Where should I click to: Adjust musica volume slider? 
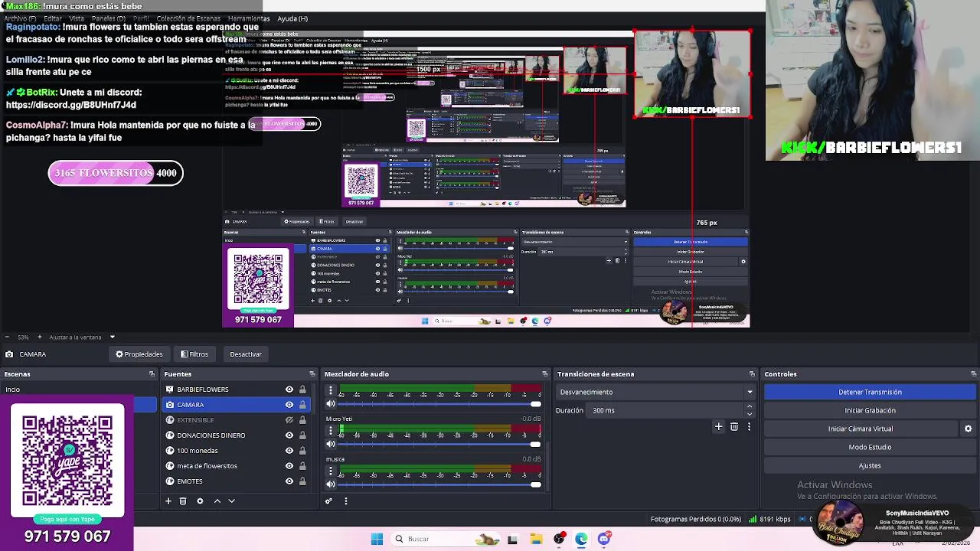[440, 484]
